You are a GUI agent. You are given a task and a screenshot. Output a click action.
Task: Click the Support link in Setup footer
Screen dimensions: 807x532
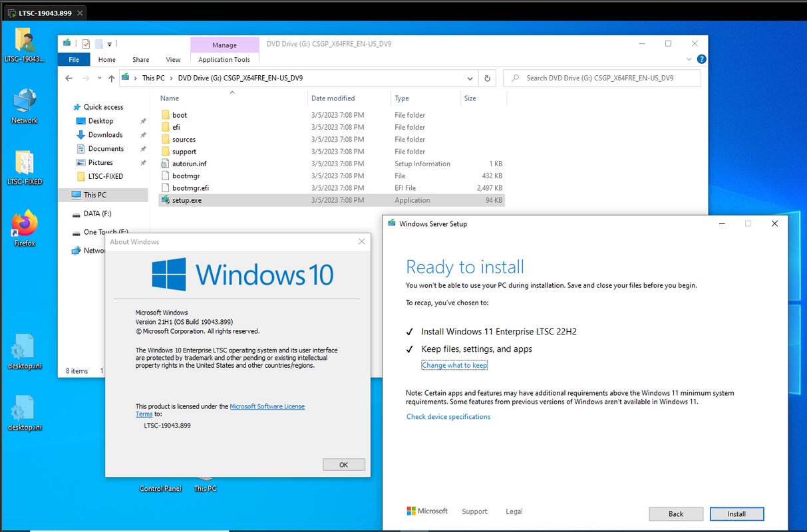474,511
